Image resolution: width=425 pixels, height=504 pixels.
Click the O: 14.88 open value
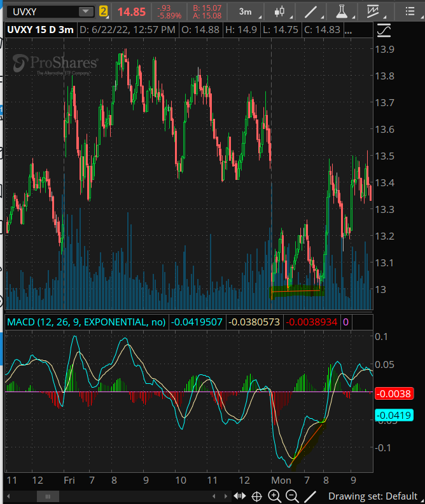click(200, 30)
